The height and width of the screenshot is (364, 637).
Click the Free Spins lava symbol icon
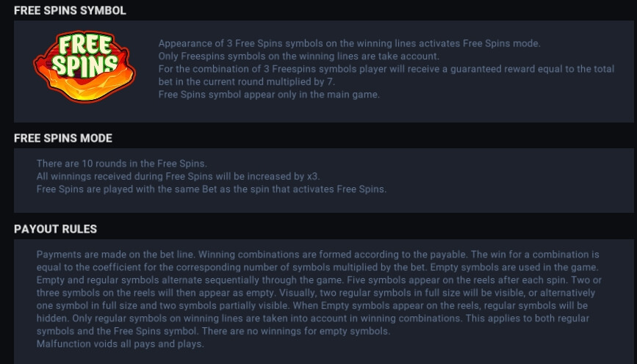pyautogui.click(x=84, y=67)
